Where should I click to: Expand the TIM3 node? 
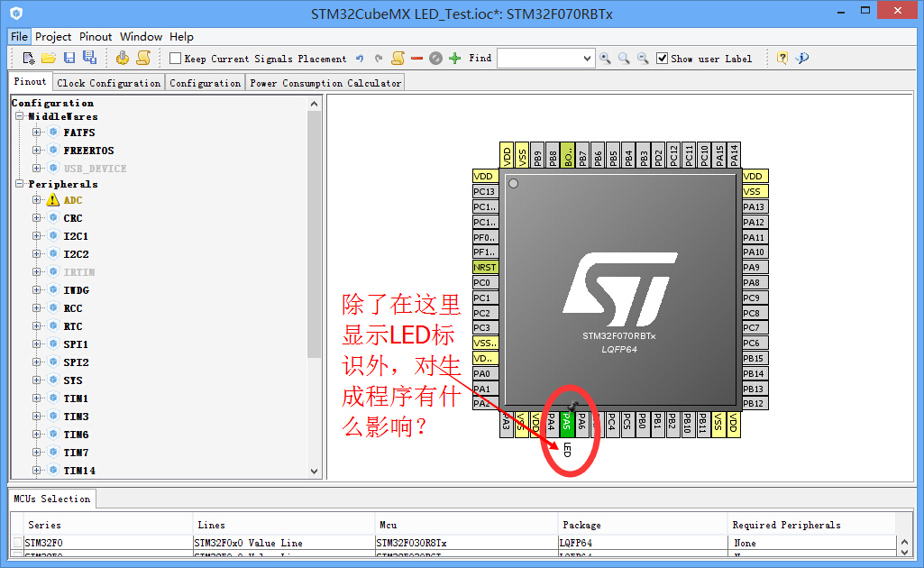click(37, 416)
